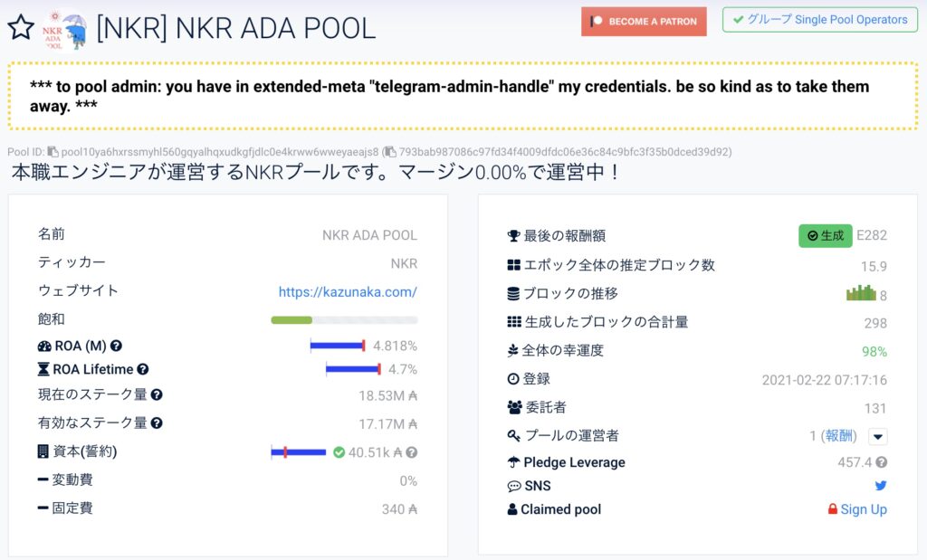
Task: Click the 98% overall luck value
Action: (874, 352)
